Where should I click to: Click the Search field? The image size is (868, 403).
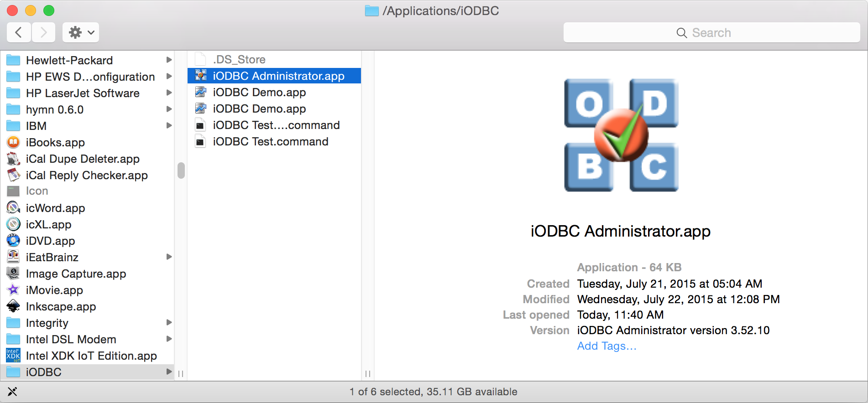coord(711,32)
